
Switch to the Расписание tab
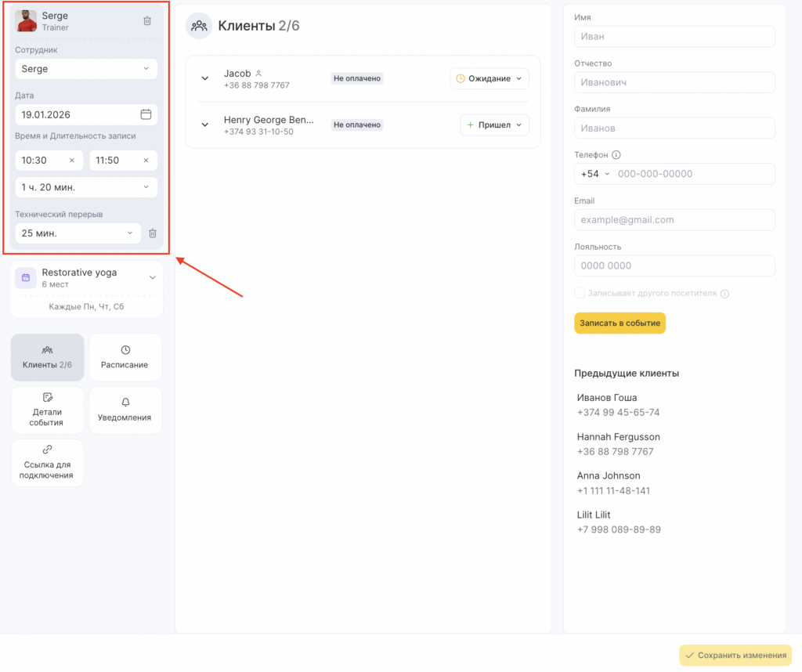pos(125,357)
